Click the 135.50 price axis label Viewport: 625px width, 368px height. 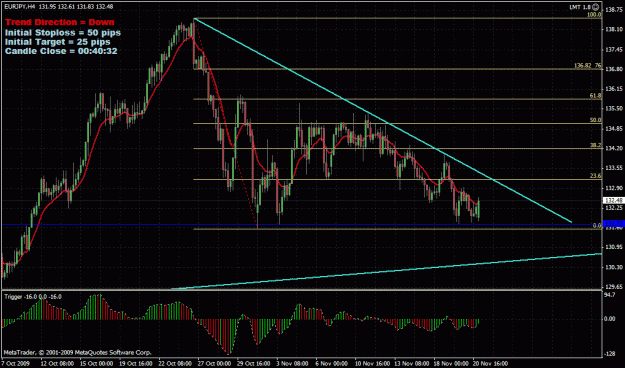614,108
